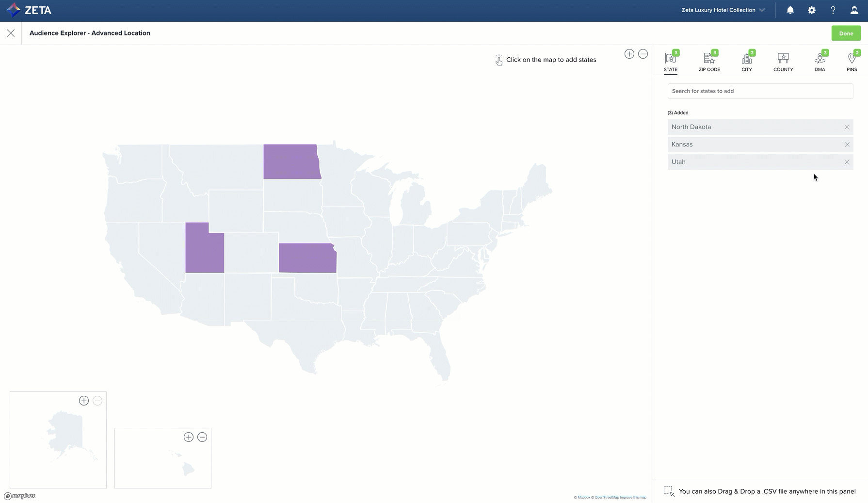Open the user profile icon

(854, 10)
